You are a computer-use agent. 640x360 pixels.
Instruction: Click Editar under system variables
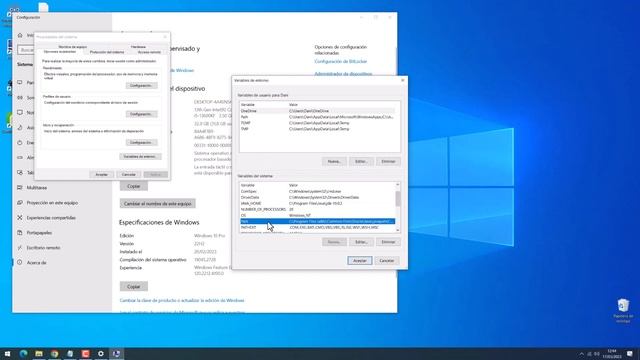361,242
